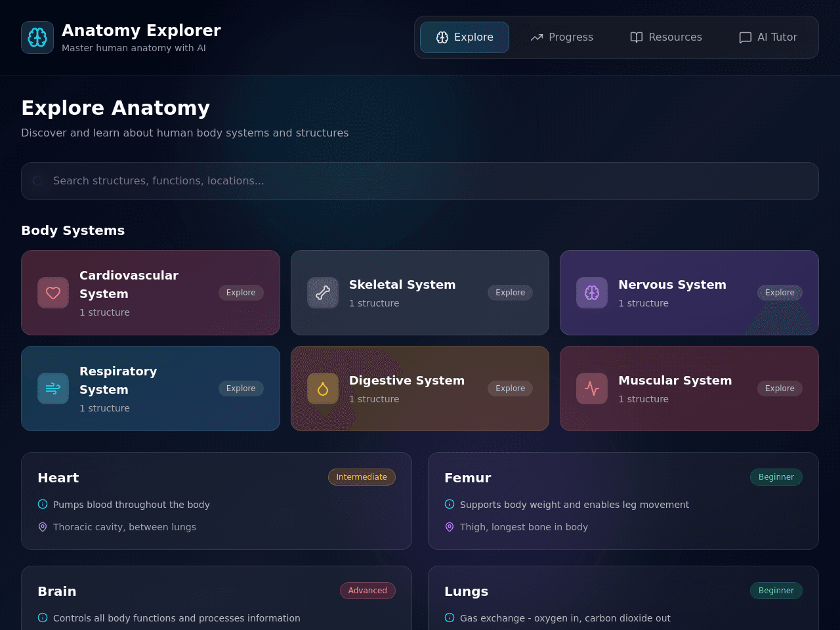Click the Beginner badge on Femur
The height and width of the screenshot is (630, 840).
tap(776, 477)
